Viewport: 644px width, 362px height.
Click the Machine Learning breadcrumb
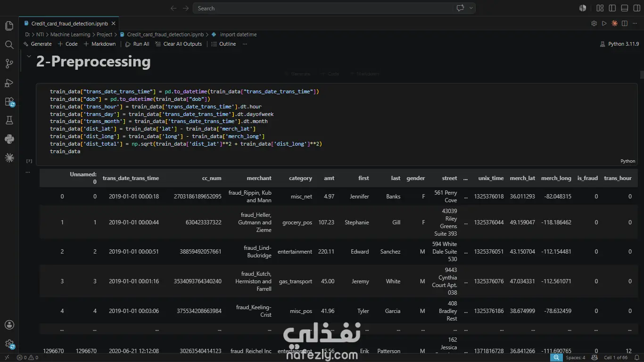point(70,34)
